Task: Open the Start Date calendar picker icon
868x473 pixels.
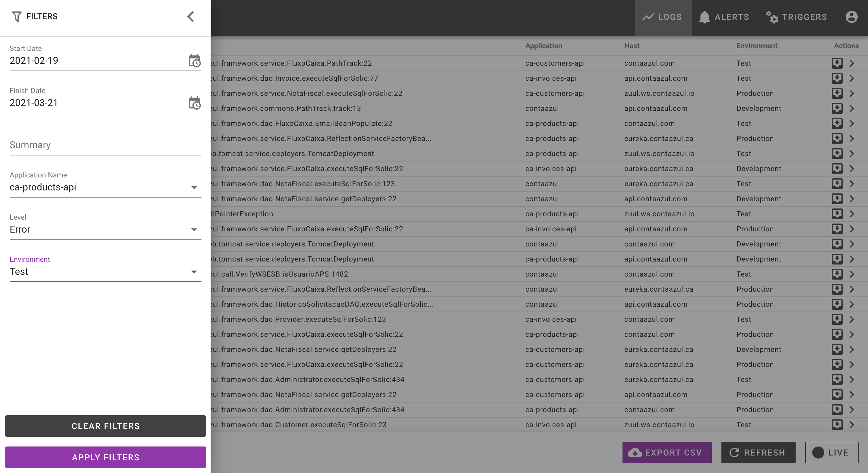Action: point(194,61)
